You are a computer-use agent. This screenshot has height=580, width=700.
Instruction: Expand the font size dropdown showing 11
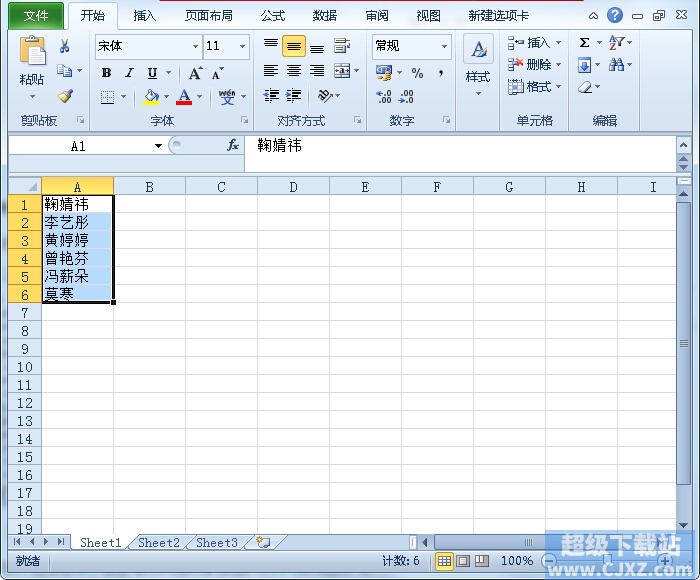coord(242,46)
